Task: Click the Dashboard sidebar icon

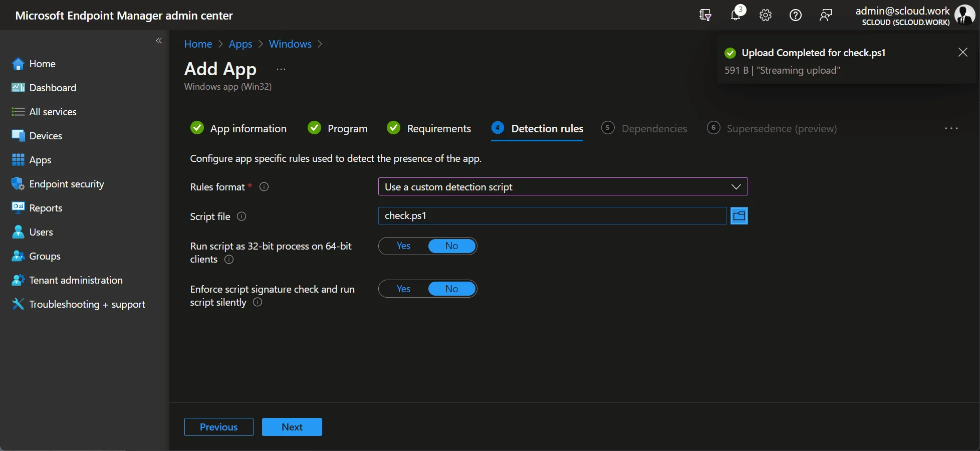Action: [18, 88]
